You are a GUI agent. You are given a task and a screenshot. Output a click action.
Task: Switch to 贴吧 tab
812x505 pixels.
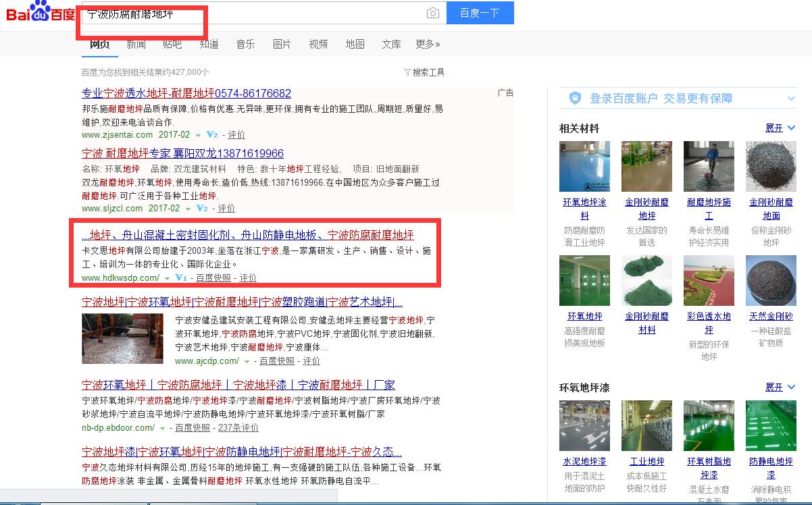(172, 44)
